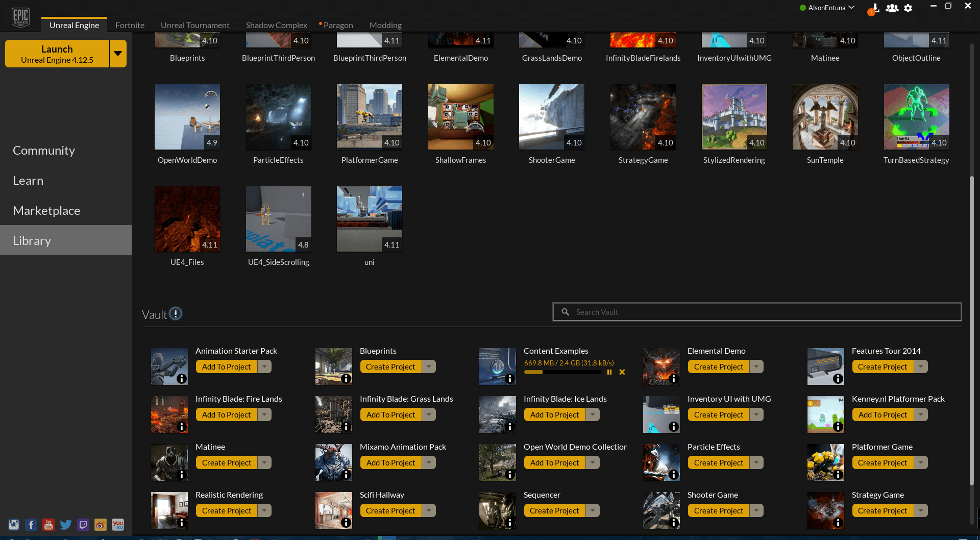Click the Vault info icon
The height and width of the screenshot is (540, 980).
pyautogui.click(x=176, y=313)
